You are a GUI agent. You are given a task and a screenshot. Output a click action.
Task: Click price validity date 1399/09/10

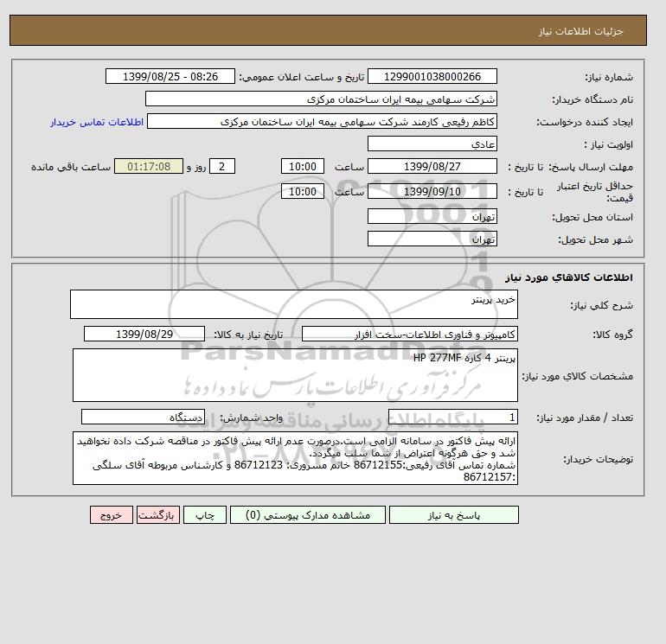coord(432,191)
